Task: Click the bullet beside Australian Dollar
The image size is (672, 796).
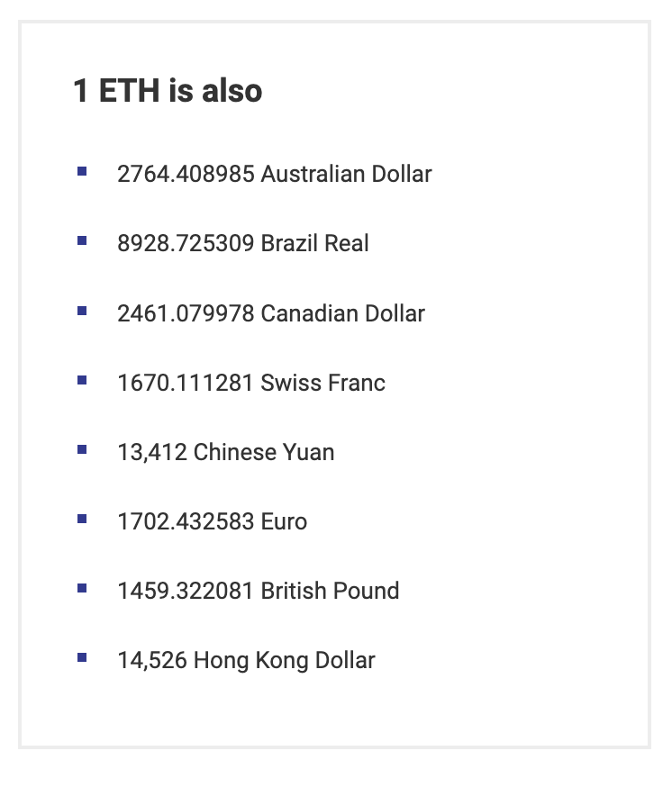Action: click(x=82, y=171)
